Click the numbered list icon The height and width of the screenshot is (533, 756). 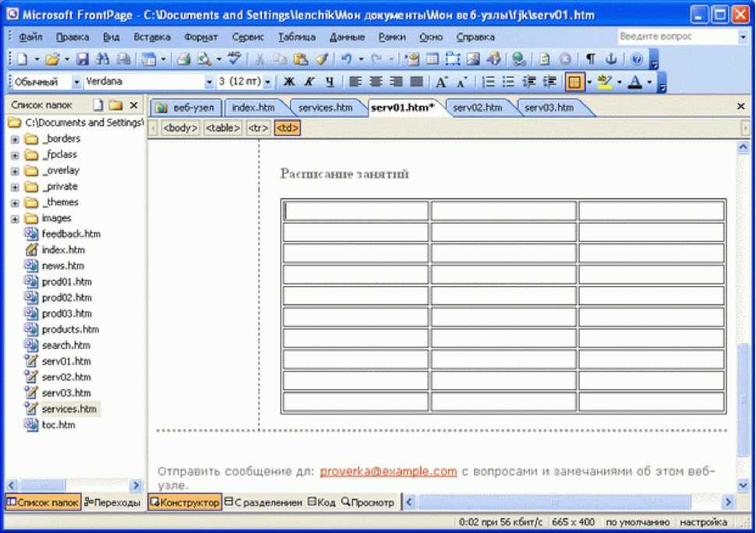tap(489, 82)
